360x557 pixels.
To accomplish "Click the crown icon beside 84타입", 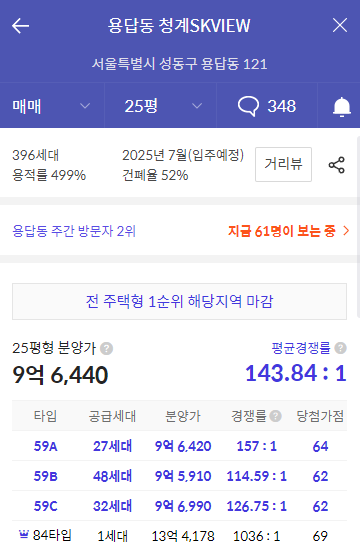I will pyautogui.click(x=23, y=534).
